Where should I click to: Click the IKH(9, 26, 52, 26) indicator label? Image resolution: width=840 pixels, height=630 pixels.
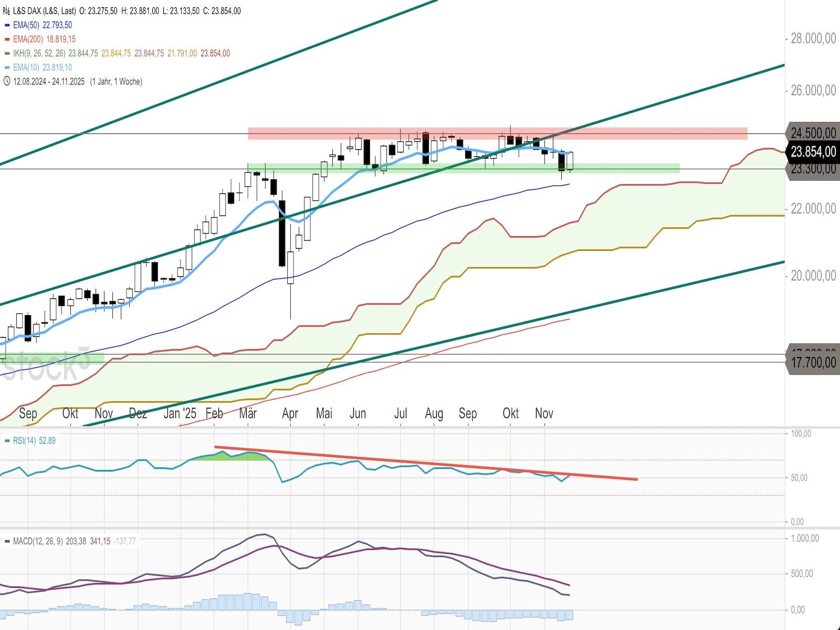(39, 54)
